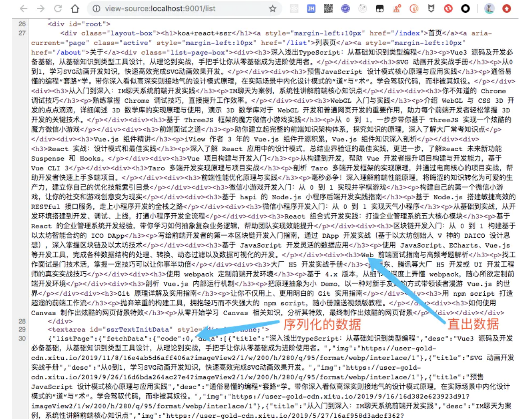Click the blue JH extension icon

coord(311,8)
